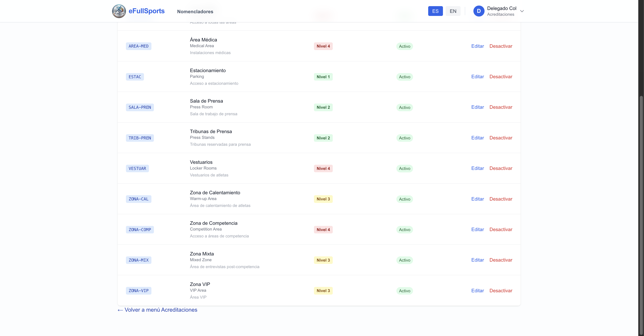Click Nivel 3 badge of Zona Mixta
644x336 pixels.
(x=323, y=260)
